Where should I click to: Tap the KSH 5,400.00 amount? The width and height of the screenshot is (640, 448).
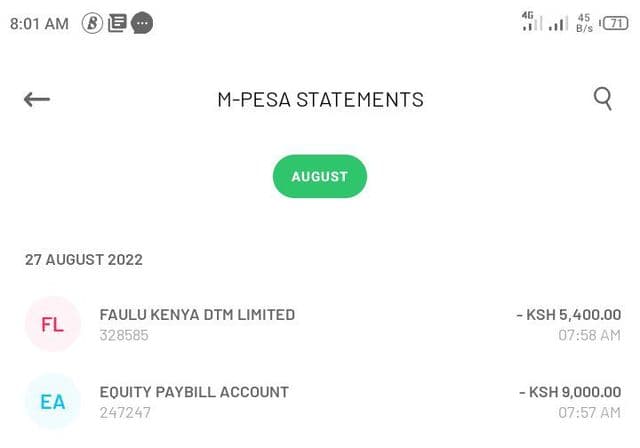pos(568,315)
